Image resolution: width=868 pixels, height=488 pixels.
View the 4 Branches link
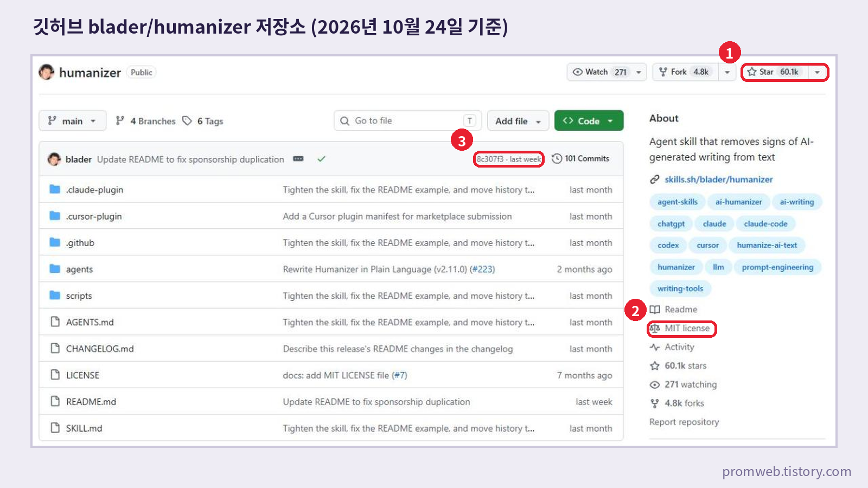(x=146, y=121)
